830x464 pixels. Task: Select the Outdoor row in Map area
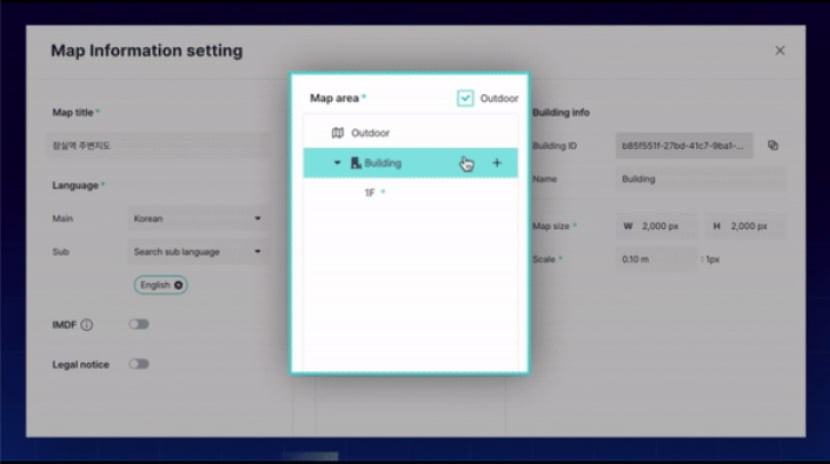click(x=410, y=133)
